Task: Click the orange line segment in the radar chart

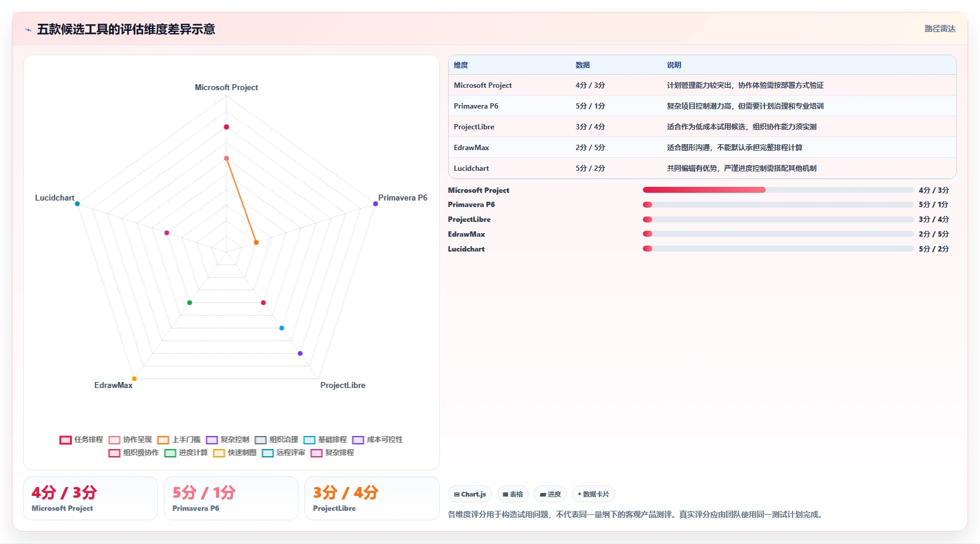Action: tap(241, 201)
